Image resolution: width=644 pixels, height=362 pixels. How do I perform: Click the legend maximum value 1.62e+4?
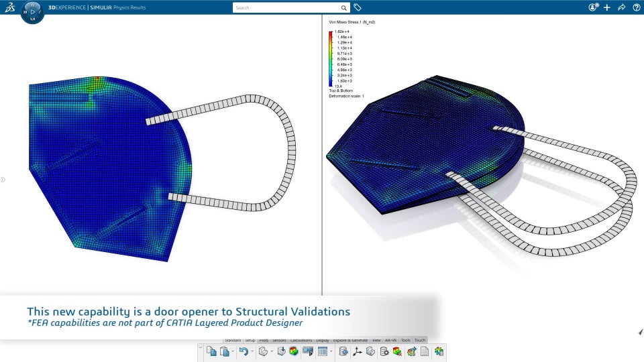pos(341,32)
